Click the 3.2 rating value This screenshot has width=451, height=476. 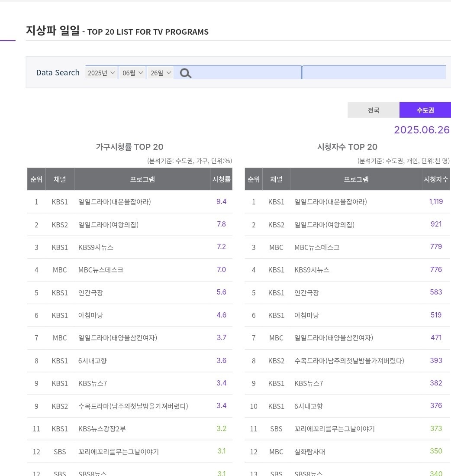(x=222, y=428)
